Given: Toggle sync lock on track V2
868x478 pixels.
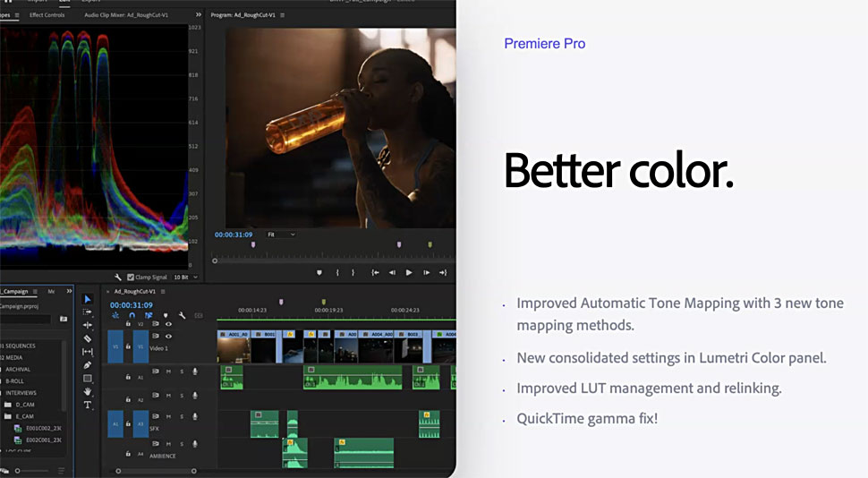Looking at the screenshot, I should [156, 323].
